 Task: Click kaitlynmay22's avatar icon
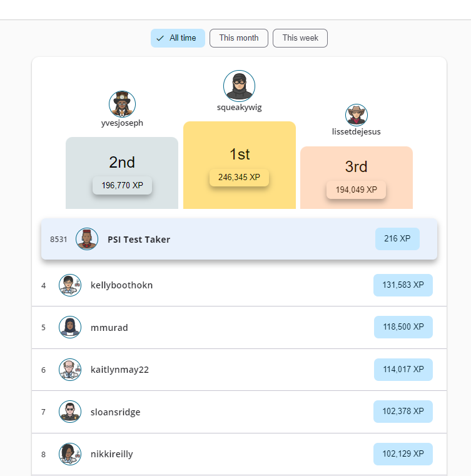coord(70,370)
